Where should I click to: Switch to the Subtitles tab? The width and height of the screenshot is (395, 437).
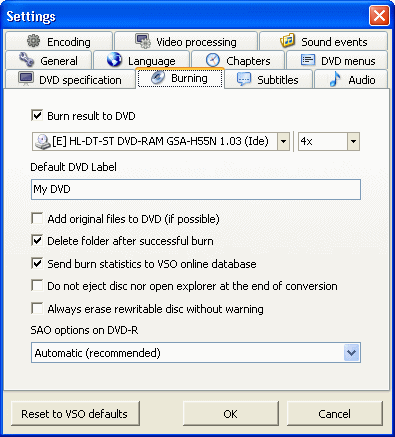269,79
